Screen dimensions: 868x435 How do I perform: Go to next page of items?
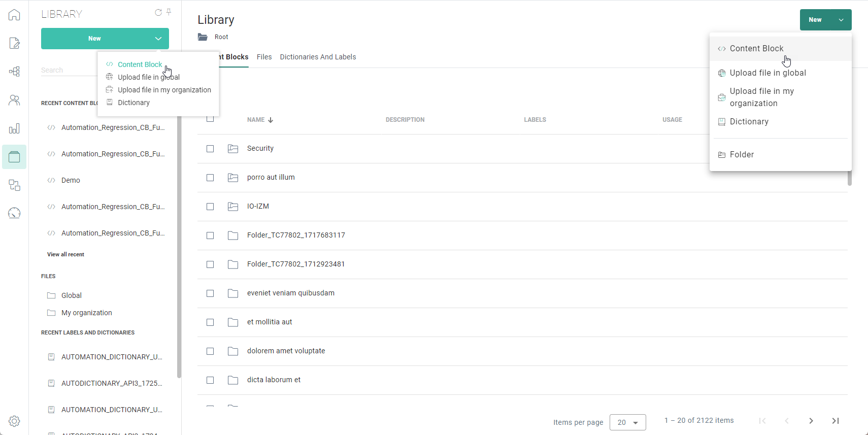click(811, 421)
